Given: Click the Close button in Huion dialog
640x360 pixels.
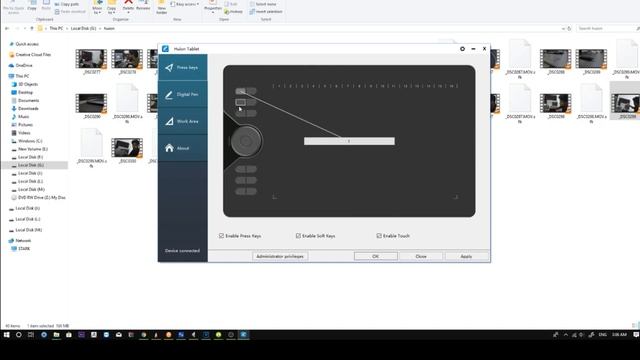Looking at the screenshot, I should (421, 256).
